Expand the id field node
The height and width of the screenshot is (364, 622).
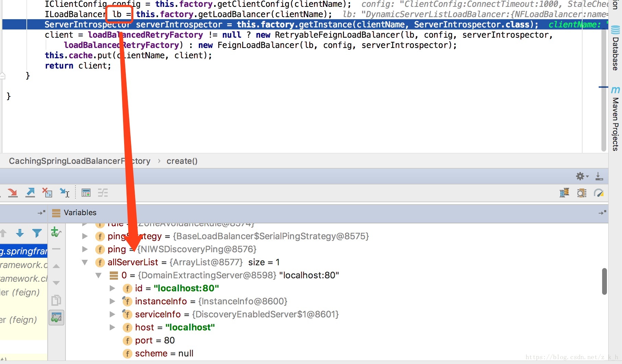click(112, 288)
